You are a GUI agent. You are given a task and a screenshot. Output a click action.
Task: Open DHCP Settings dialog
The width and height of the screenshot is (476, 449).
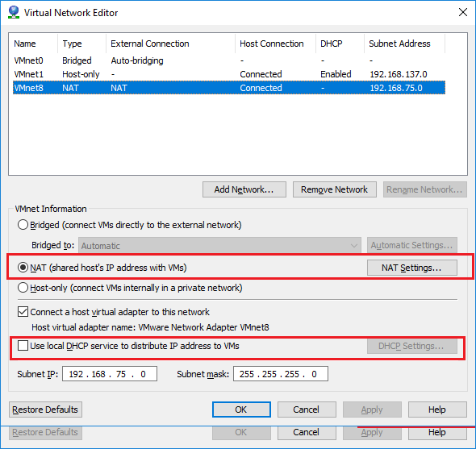412,346
